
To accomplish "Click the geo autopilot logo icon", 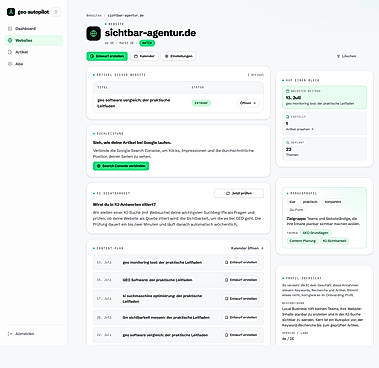I will tap(11, 12).
